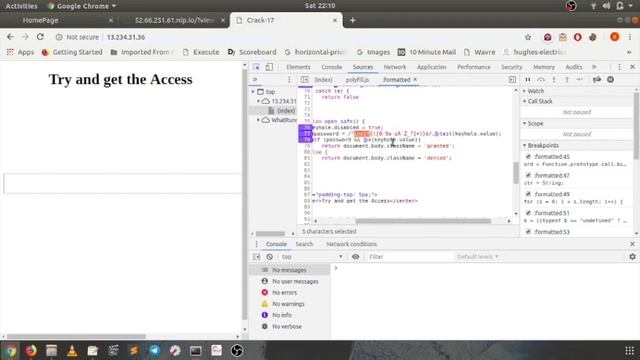
Task: Open Network conditions drawer tab
Action: (351, 244)
